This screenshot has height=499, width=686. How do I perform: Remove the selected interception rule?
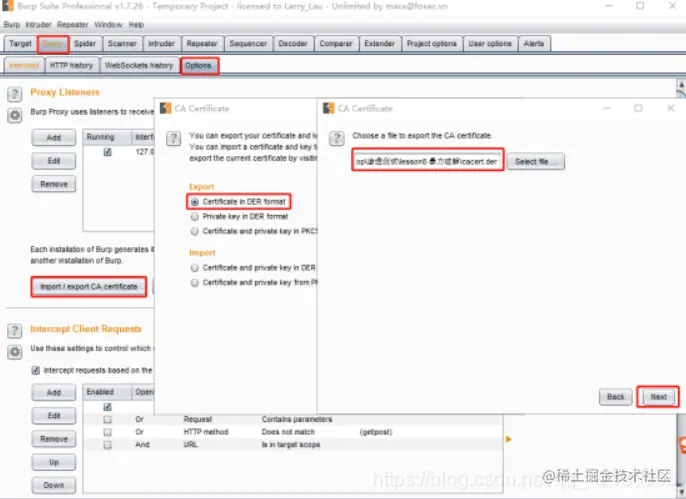coord(54,439)
